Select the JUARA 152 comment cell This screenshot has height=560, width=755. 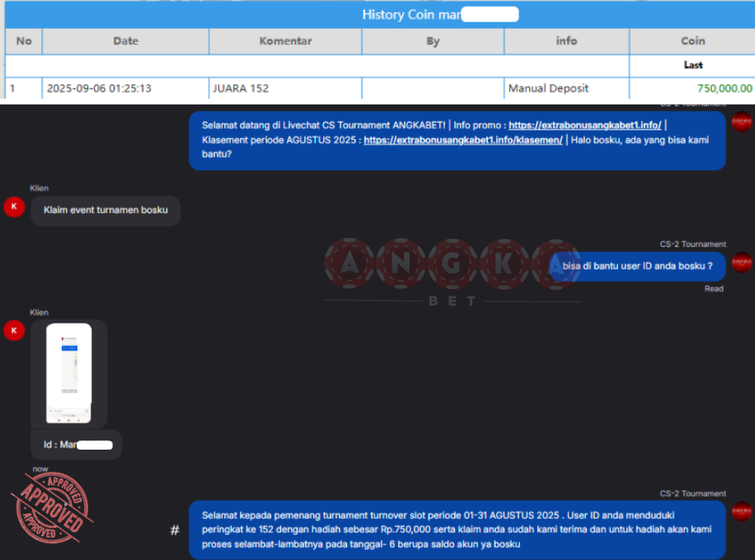(285, 88)
